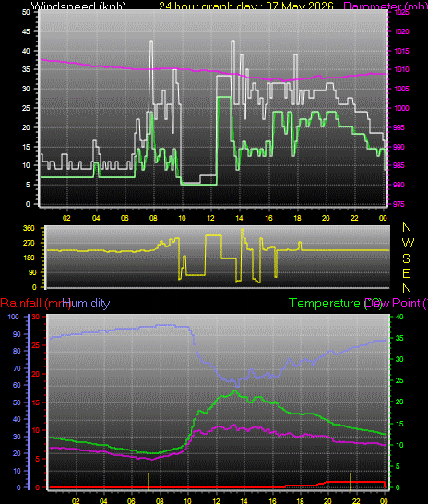
Task: Select the 1020 barometer axis value
Action: coord(401,31)
